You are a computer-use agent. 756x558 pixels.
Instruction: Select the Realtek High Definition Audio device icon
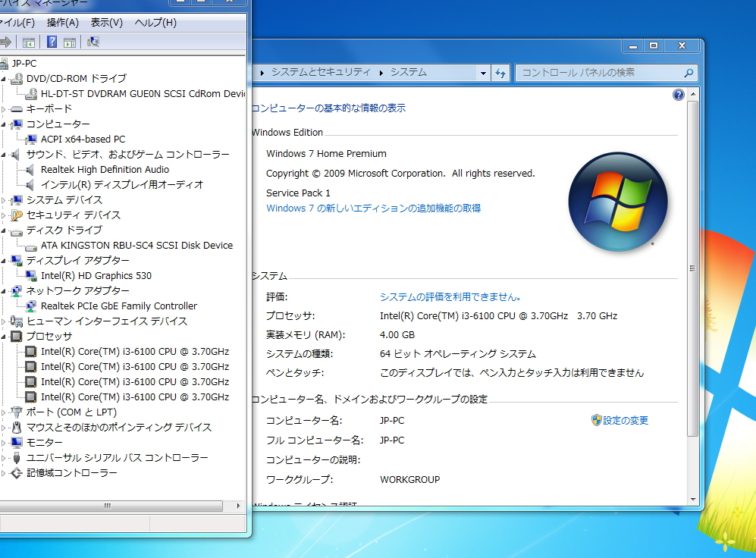(31, 169)
